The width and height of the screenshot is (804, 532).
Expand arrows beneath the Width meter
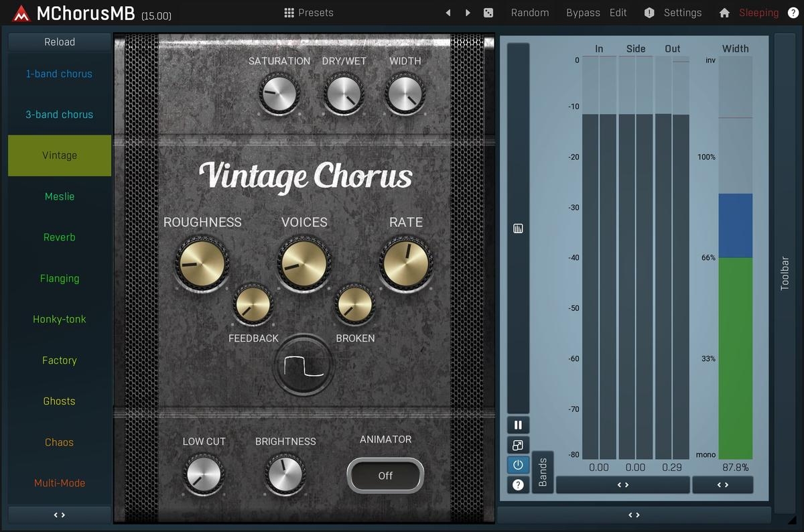[722, 484]
